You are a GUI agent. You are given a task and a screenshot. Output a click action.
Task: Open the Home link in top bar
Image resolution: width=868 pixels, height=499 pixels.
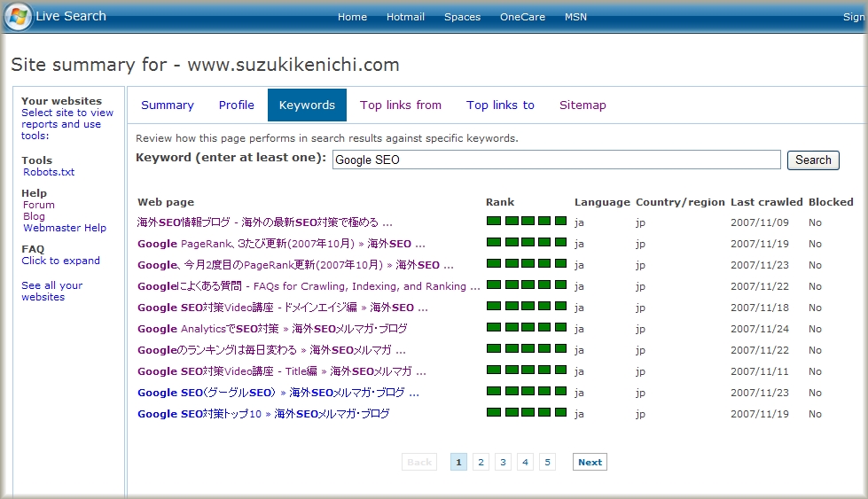pyautogui.click(x=352, y=17)
